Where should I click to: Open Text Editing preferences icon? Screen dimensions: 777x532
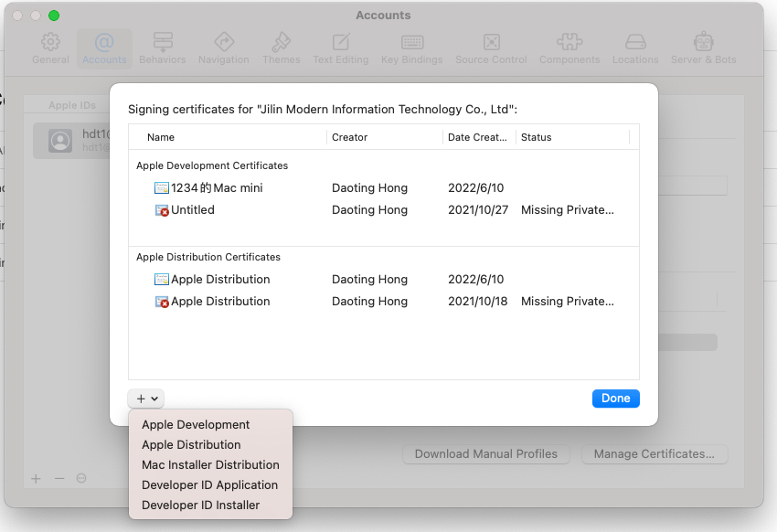pyautogui.click(x=341, y=42)
